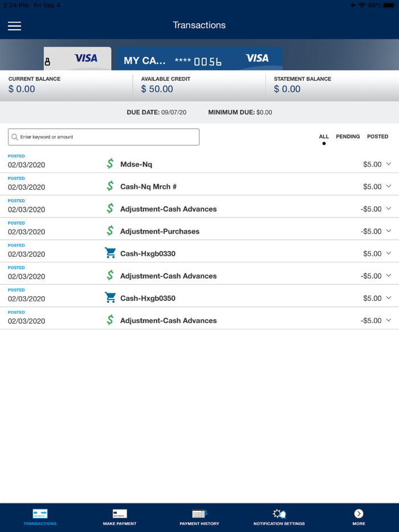Click the dollar icon for Cash-Nq Mrch #

tap(110, 186)
